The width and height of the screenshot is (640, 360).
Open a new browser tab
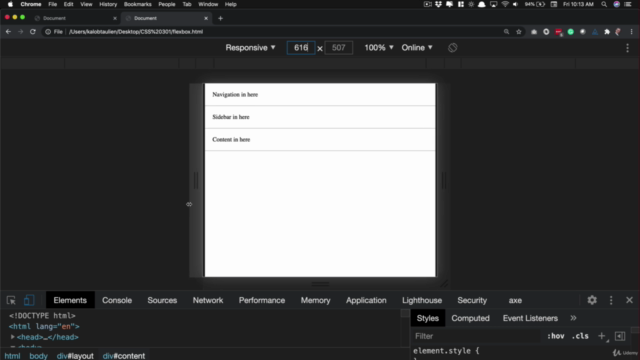tap(220, 18)
